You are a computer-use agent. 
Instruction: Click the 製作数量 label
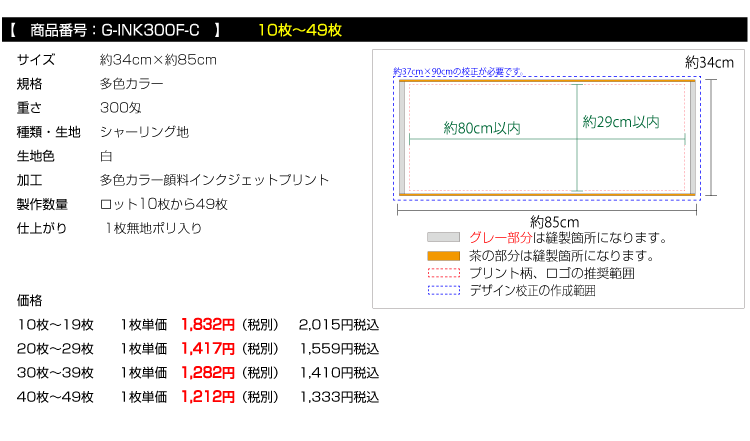(x=42, y=204)
